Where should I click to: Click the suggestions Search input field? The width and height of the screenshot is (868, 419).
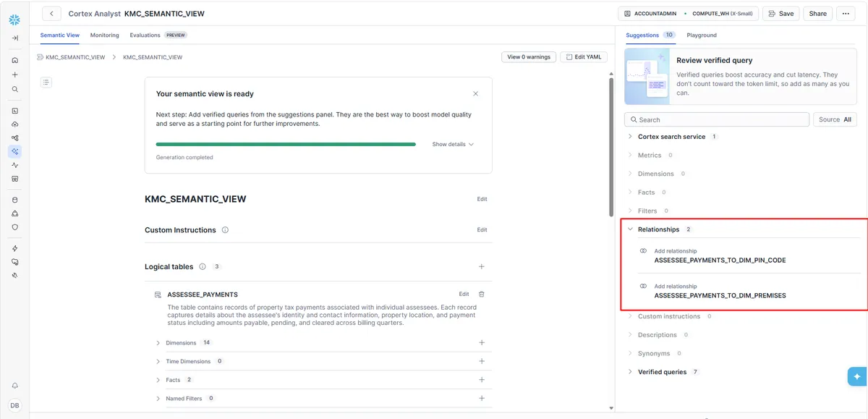[x=716, y=120]
